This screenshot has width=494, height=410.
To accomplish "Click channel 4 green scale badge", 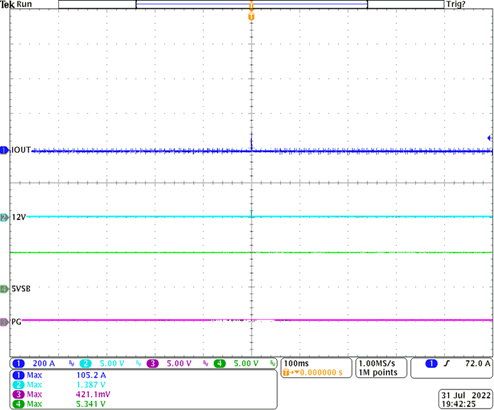I will [x=236, y=363].
